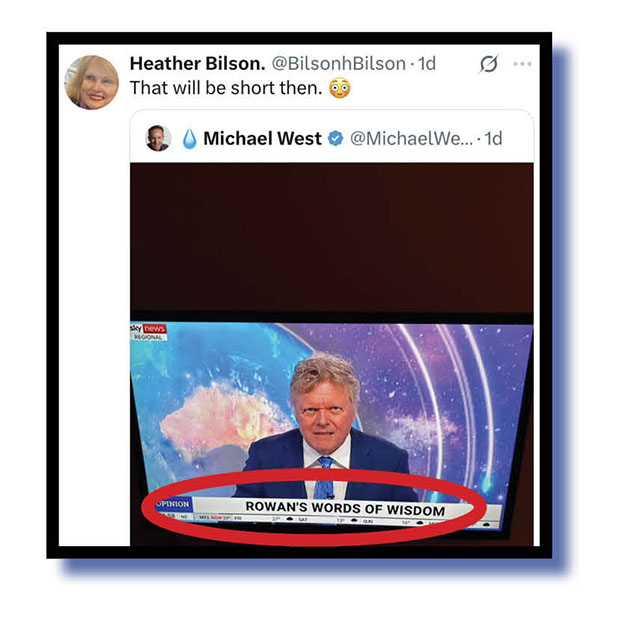624x624 pixels.
Task: Open the @MichaelWe... handle
Action: [x=411, y=138]
